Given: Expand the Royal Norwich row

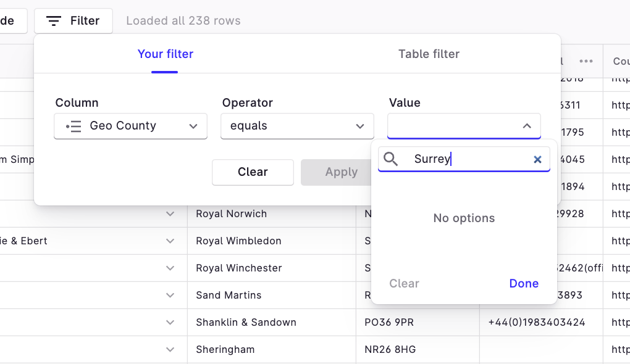Looking at the screenshot, I should [x=170, y=214].
